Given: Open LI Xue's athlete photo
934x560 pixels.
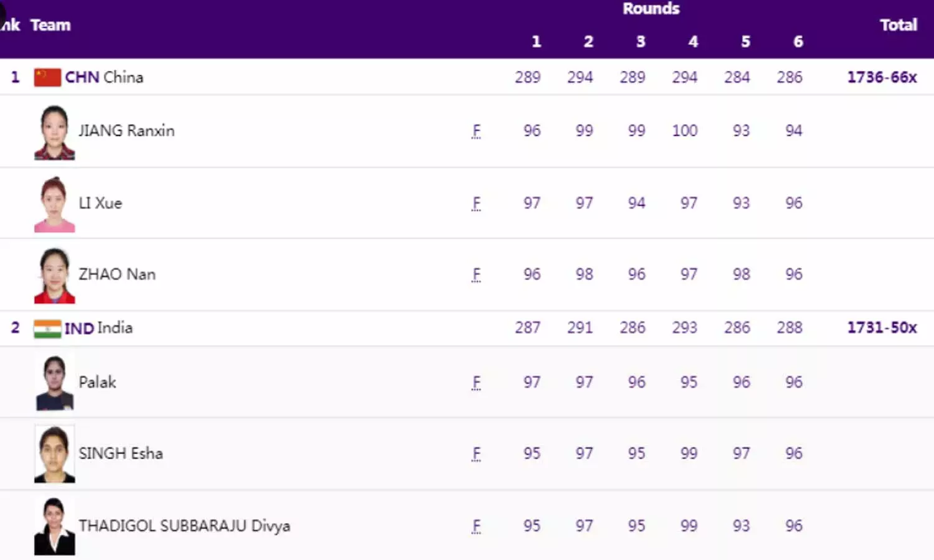Looking at the screenshot, I should (x=54, y=204).
